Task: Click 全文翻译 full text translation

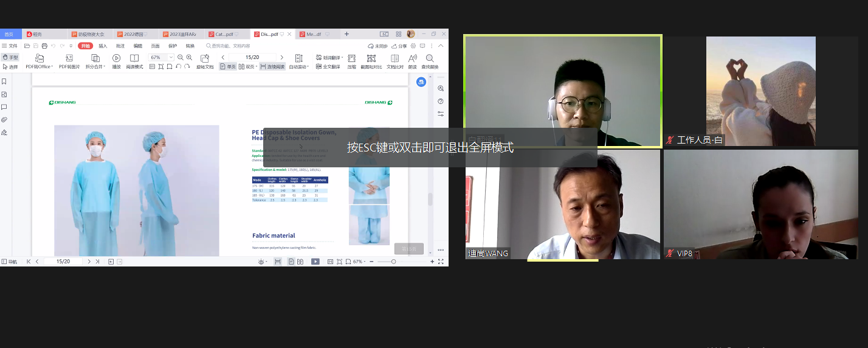Action: coord(329,67)
